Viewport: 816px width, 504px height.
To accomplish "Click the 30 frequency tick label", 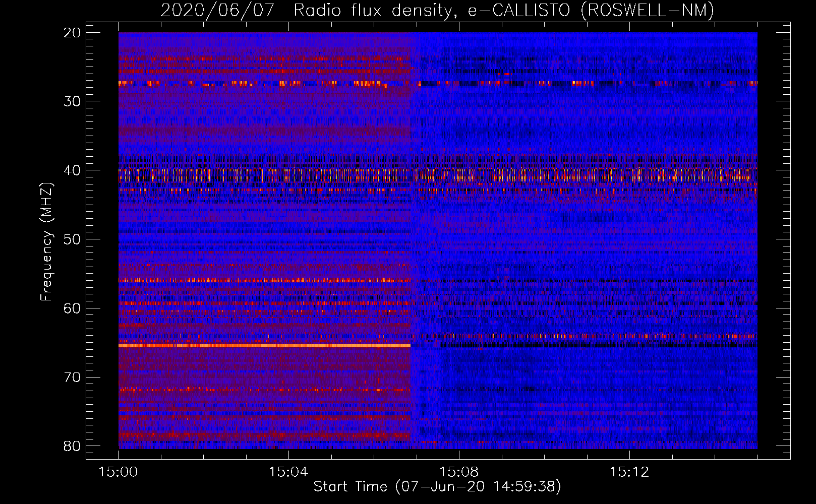I will pos(73,101).
